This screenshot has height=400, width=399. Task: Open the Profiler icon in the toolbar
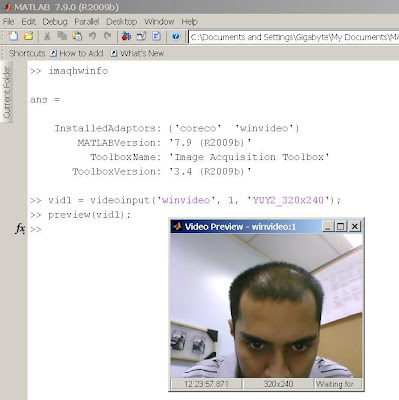(x=156, y=36)
